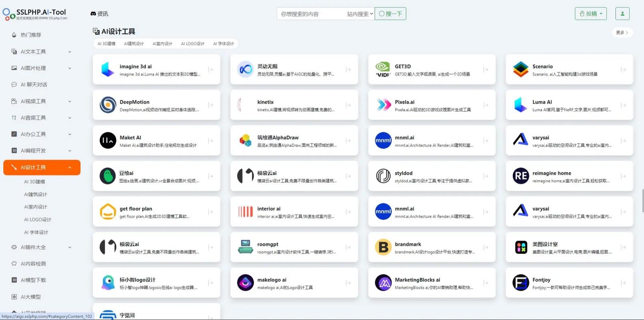Focus the 你想搜索的内容 search input
Screen dimensions: 644x320
[x=311, y=14]
